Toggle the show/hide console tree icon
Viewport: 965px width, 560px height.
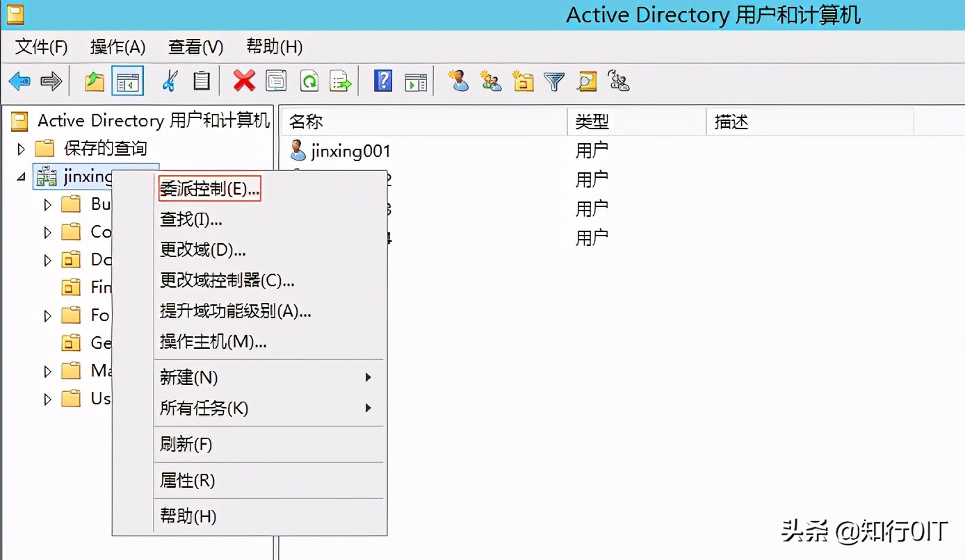(128, 81)
